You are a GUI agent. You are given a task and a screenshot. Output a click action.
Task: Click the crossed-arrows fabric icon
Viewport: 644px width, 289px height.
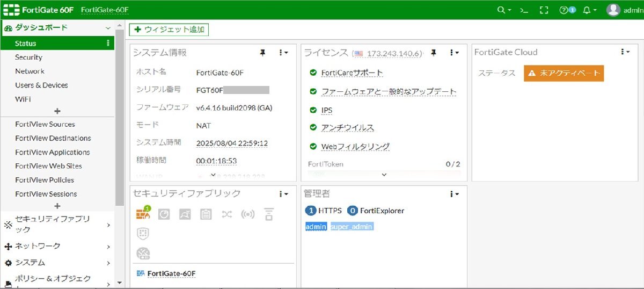226,214
